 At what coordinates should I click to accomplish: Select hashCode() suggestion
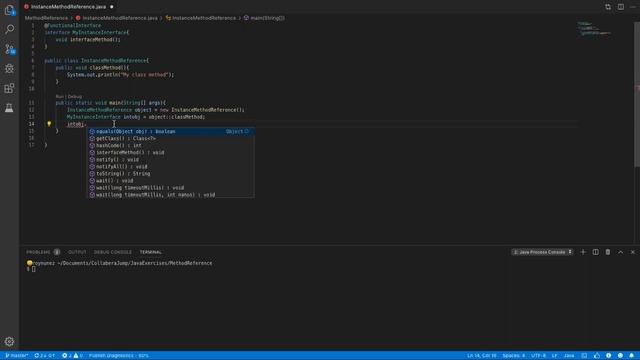point(170,146)
